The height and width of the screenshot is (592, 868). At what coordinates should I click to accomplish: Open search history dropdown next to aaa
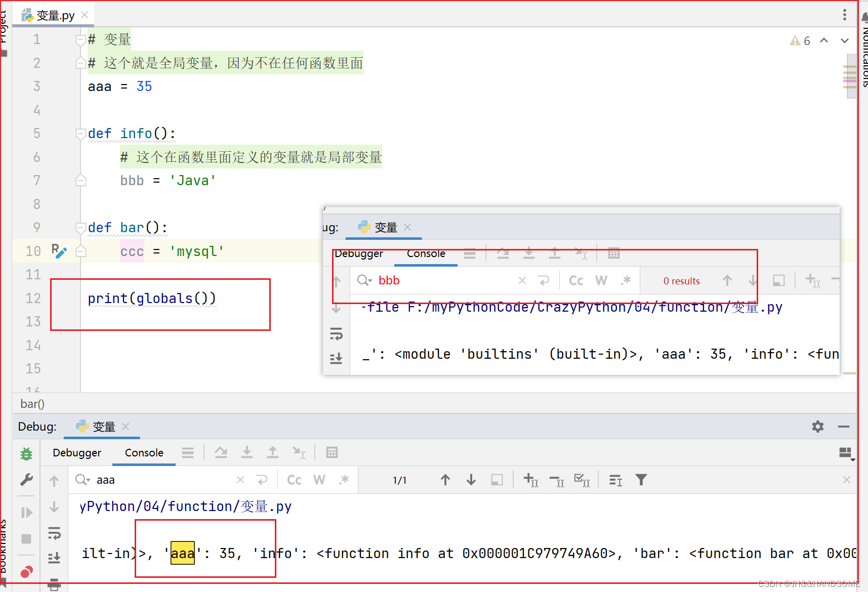coord(82,480)
